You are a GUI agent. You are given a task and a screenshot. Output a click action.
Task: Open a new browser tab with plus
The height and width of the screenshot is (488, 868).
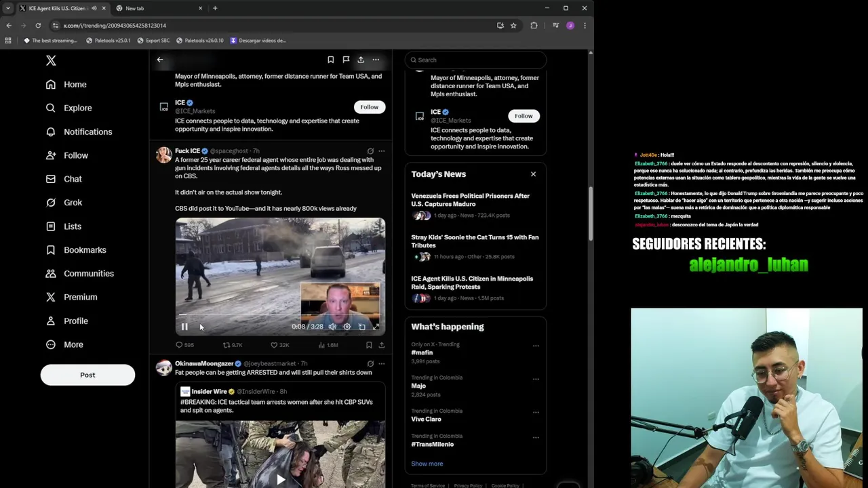215,8
